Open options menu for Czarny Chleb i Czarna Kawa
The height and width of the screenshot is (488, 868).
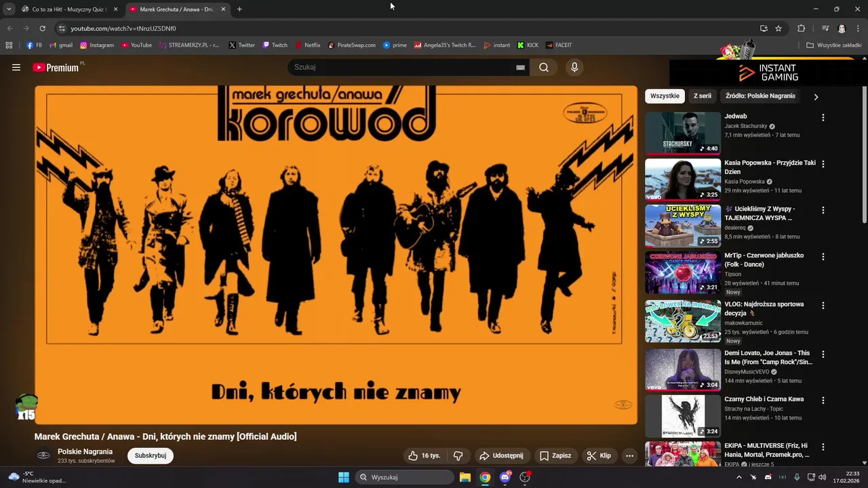(823, 401)
